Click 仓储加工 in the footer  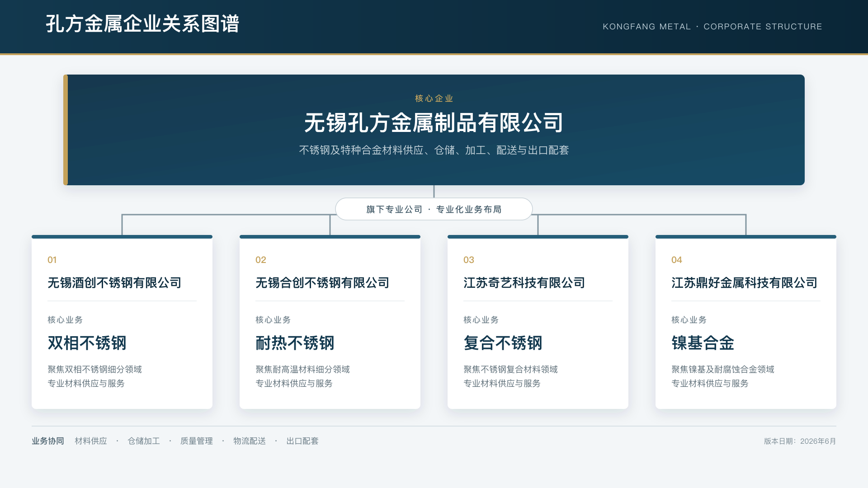pos(144,441)
